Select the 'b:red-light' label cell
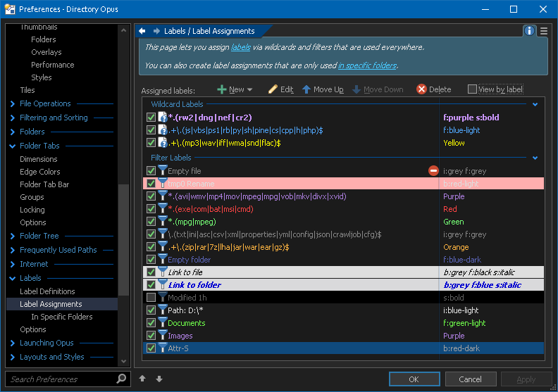The width and height of the screenshot is (558, 392). click(x=491, y=184)
